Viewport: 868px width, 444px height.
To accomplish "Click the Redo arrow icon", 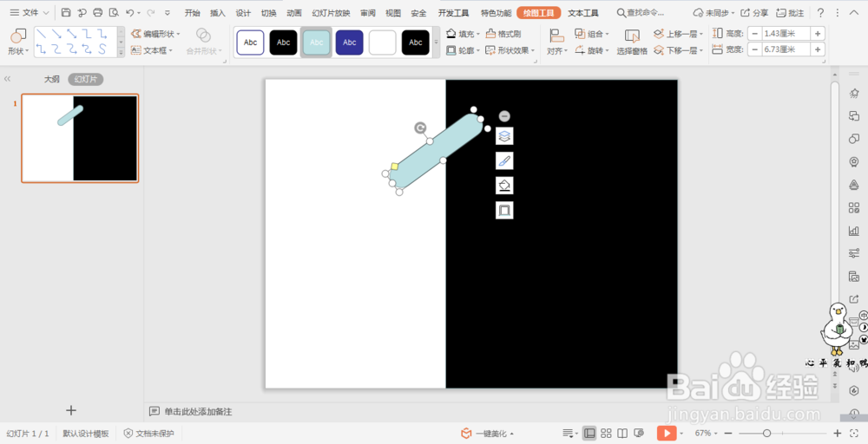I will coord(150,13).
